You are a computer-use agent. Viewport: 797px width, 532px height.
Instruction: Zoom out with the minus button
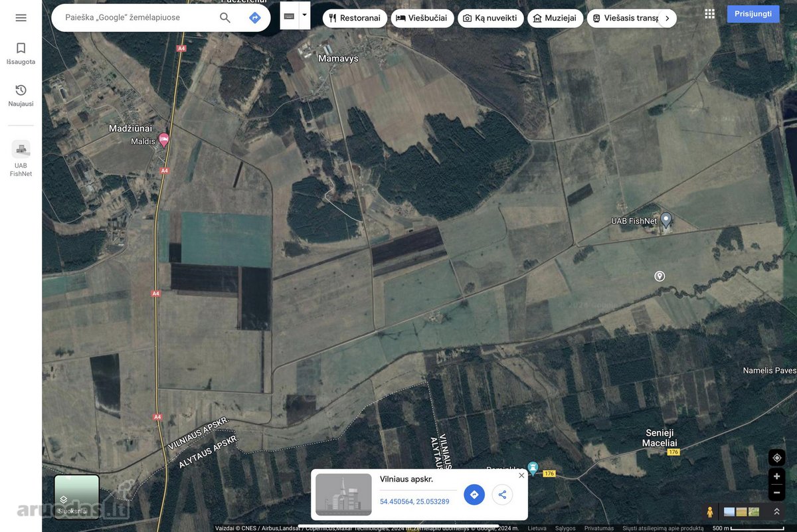click(776, 492)
